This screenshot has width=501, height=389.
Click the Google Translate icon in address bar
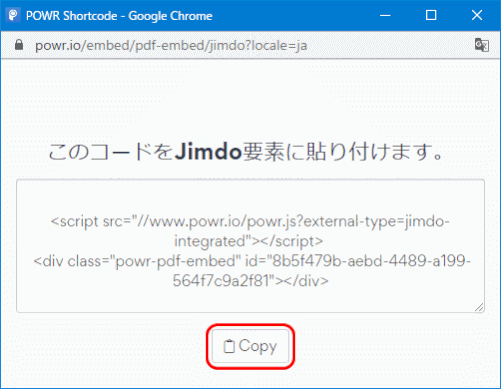point(482,45)
